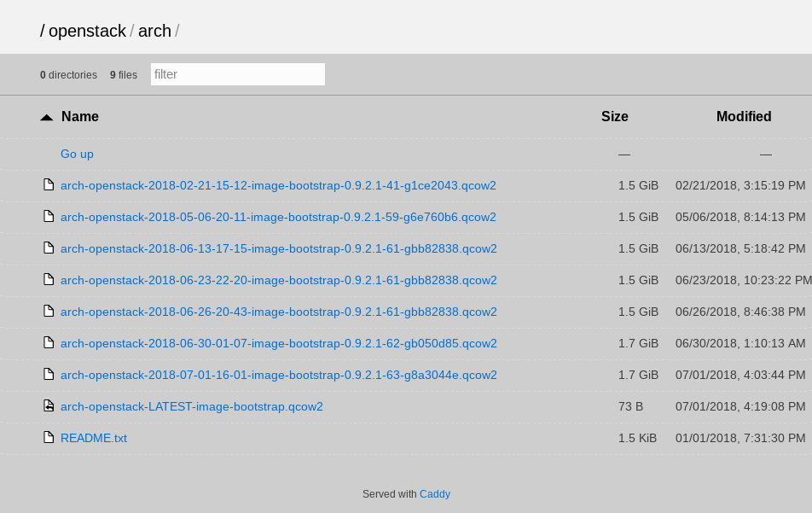Screen dimensions: 812x513
Task: Click the 0 directories count label
Action: pos(68,75)
